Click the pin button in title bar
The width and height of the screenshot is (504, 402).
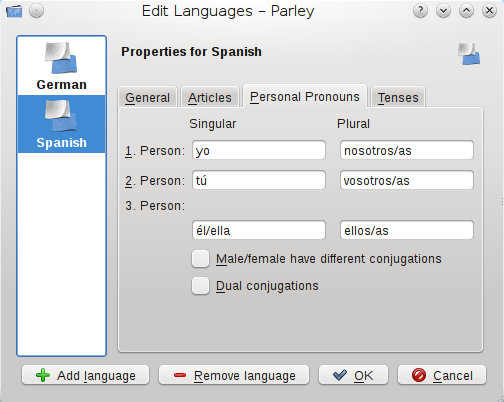[x=36, y=11]
